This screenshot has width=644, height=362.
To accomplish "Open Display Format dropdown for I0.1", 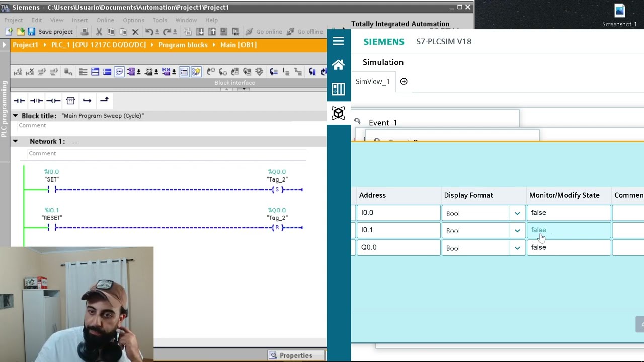I will coord(517,231).
